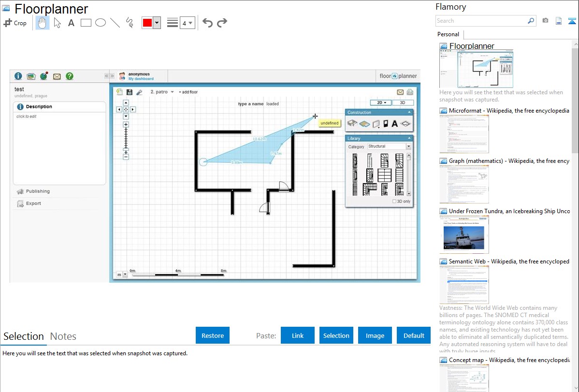This screenshot has height=392, width=579.
Task: Click the search magnifier icon
Action: coord(531,21)
